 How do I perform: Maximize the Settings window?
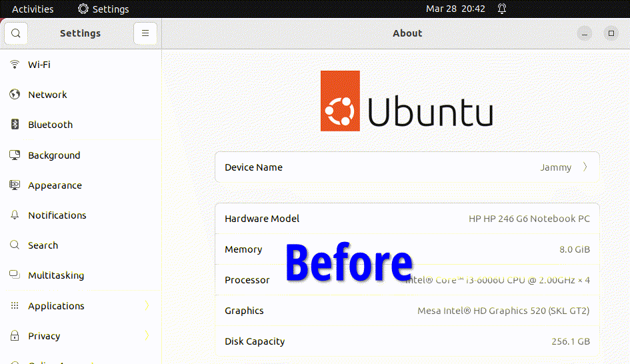pos(611,33)
